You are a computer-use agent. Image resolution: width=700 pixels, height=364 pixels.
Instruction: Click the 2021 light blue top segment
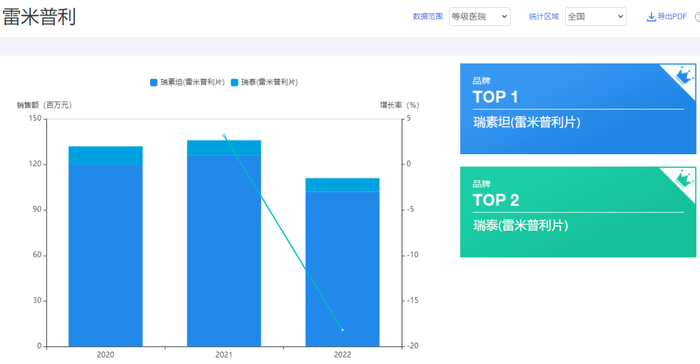[224, 148]
